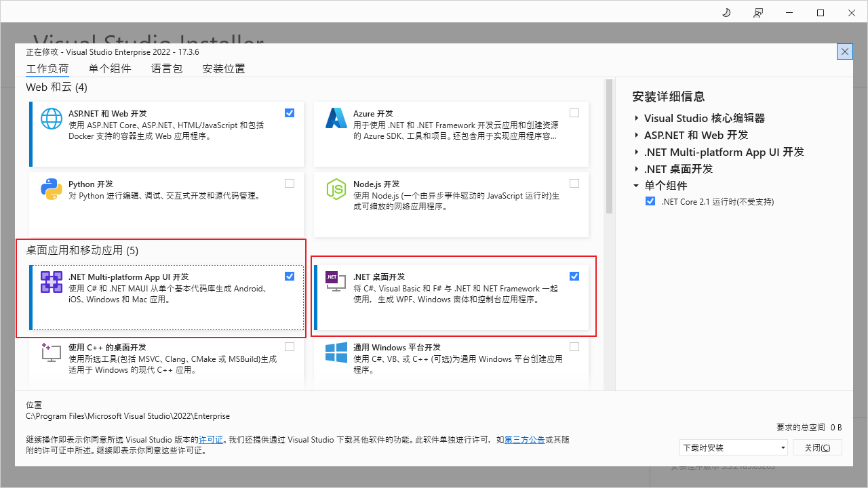Uncheck the .NET Multi-platform App UI 开发 checkbox
The image size is (868, 488).
(290, 276)
